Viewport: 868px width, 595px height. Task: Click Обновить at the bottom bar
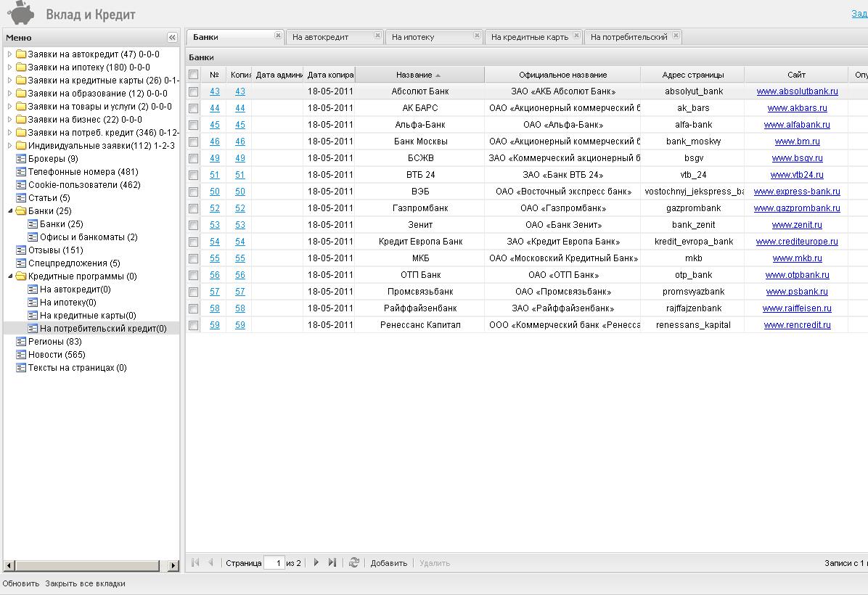point(21,583)
